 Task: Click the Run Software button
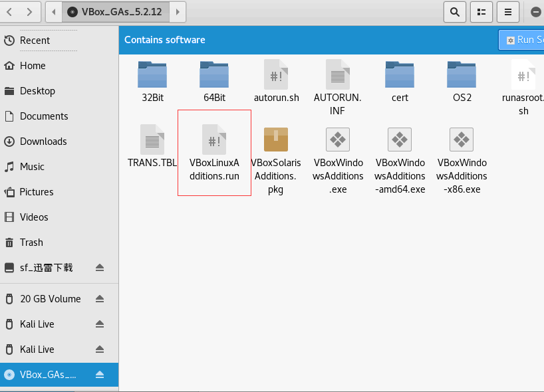pos(521,40)
